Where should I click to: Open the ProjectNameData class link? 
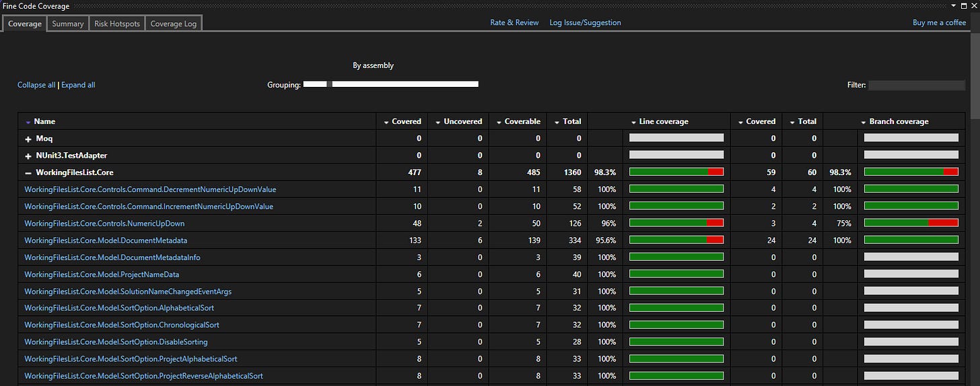point(102,274)
